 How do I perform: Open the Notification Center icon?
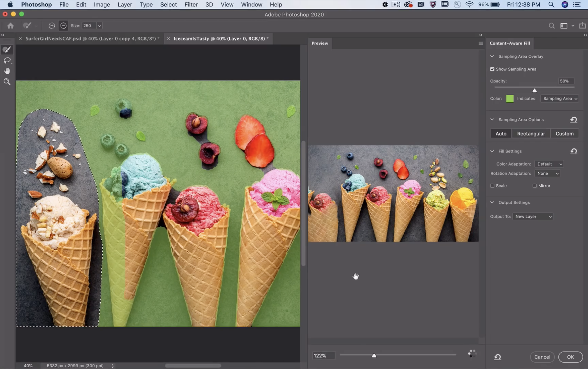click(577, 4)
